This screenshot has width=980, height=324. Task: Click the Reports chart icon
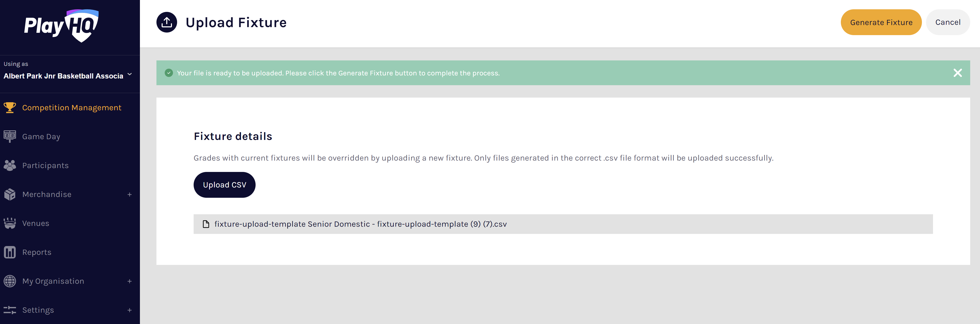pyautogui.click(x=10, y=252)
